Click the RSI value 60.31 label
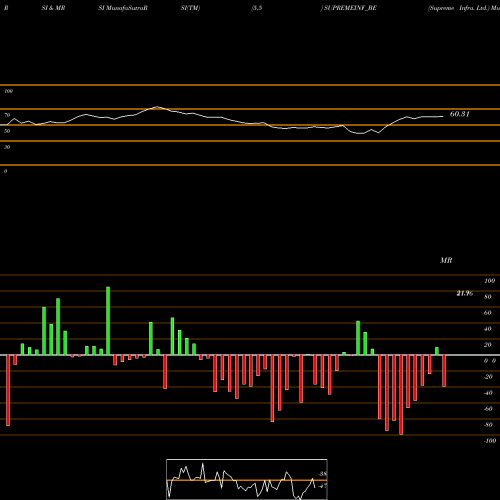Screen dimensions: 500x500 point(459,114)
